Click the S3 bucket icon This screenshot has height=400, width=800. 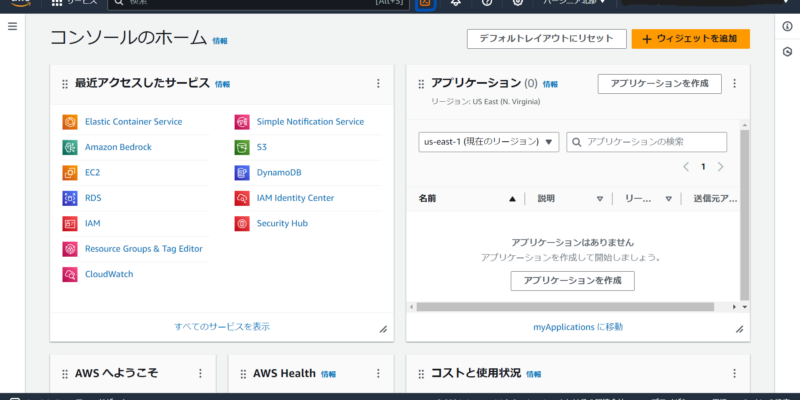click(x=242, y=147)
